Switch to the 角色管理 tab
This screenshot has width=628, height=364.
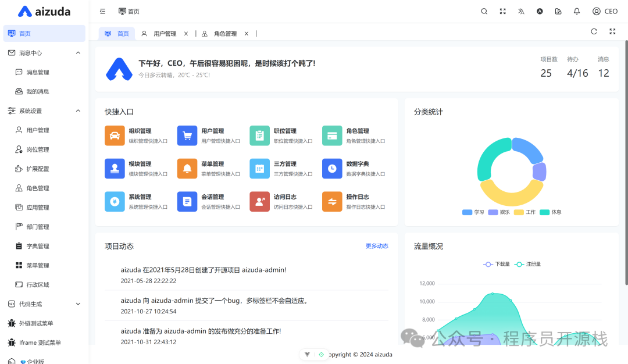227,33
